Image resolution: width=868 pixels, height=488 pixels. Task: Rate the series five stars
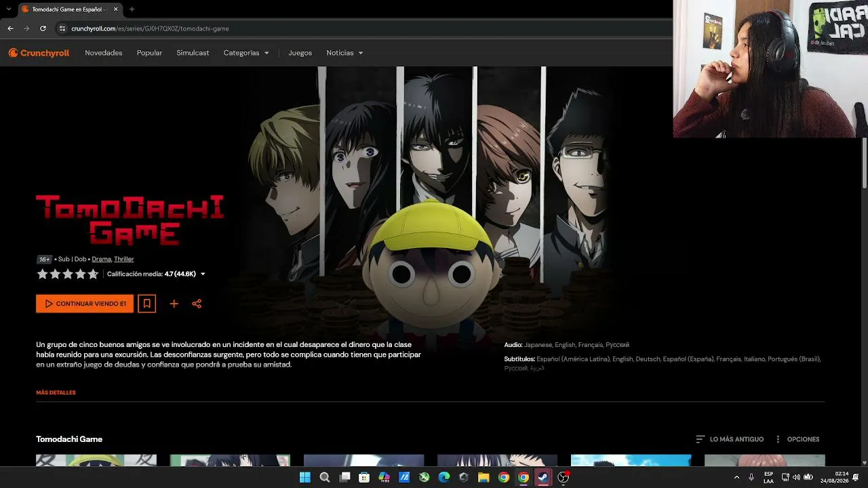coord(93,274)
